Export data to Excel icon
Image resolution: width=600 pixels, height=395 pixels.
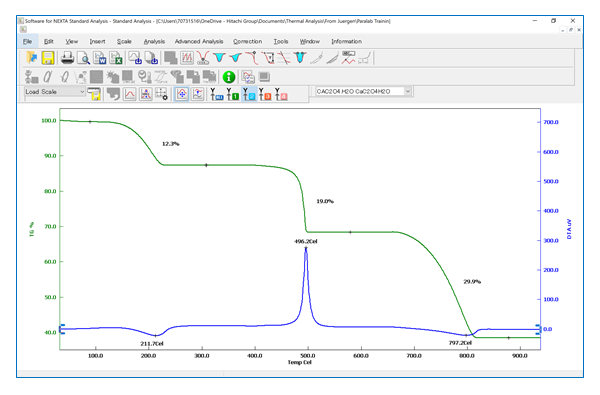[116, 58]
